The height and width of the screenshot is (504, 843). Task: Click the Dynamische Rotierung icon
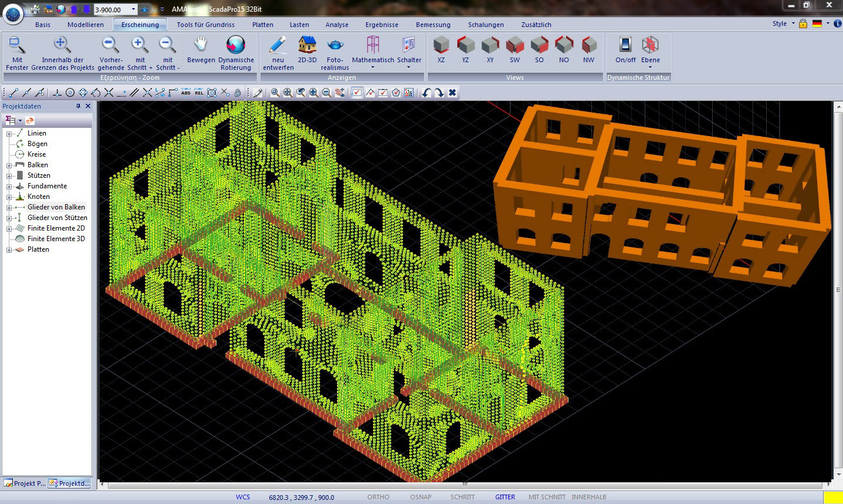coord(236,46)
